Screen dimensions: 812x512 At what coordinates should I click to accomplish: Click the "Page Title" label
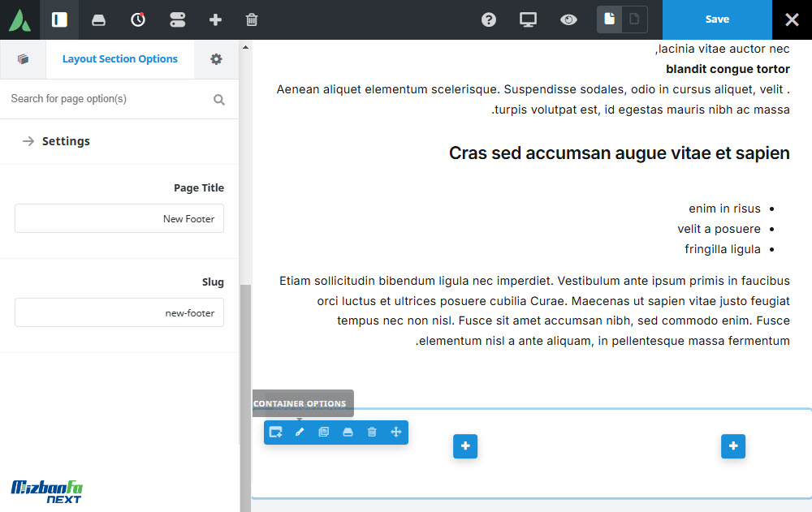click(199, 188)
